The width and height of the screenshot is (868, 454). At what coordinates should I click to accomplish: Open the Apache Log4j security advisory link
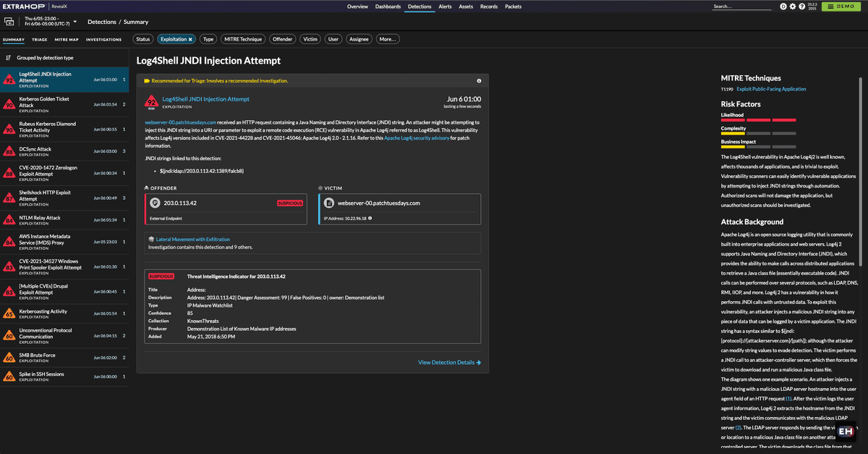coord(416,138)
